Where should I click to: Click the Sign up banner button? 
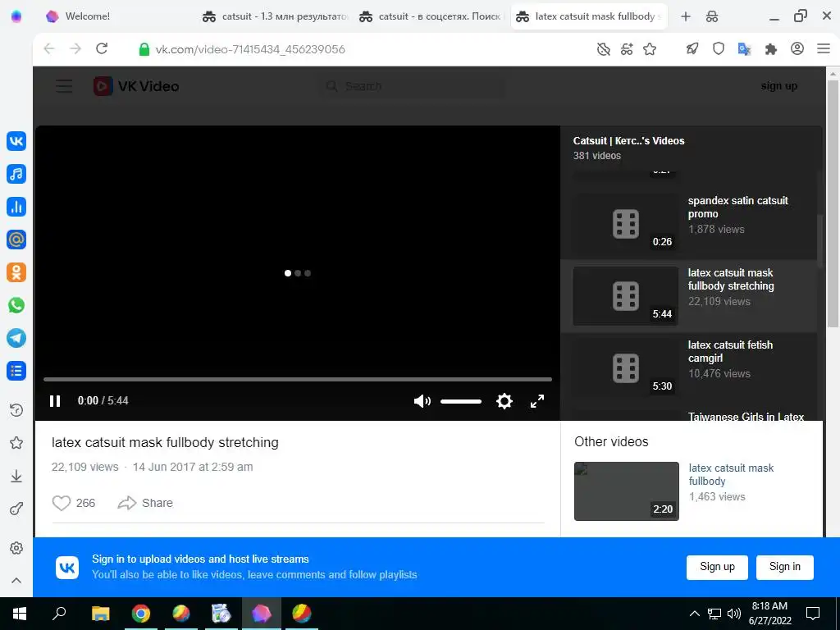pyautogui.click(x=717, y=567)
